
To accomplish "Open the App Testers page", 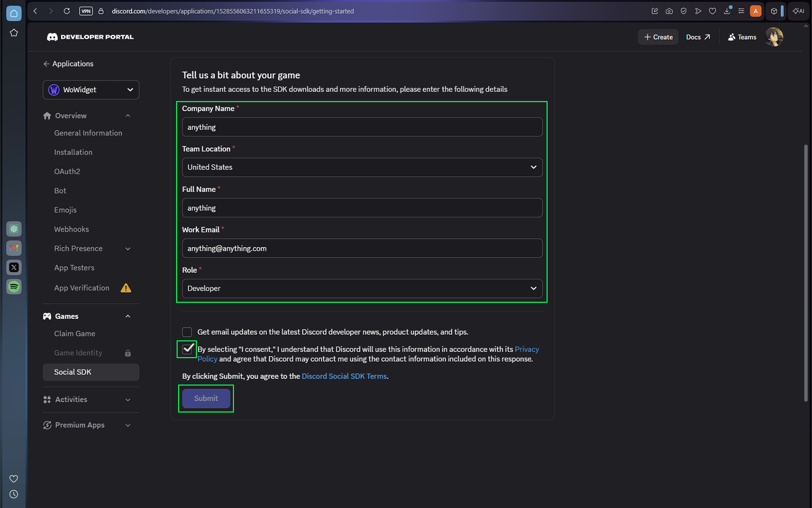I will tap(75, 268).
